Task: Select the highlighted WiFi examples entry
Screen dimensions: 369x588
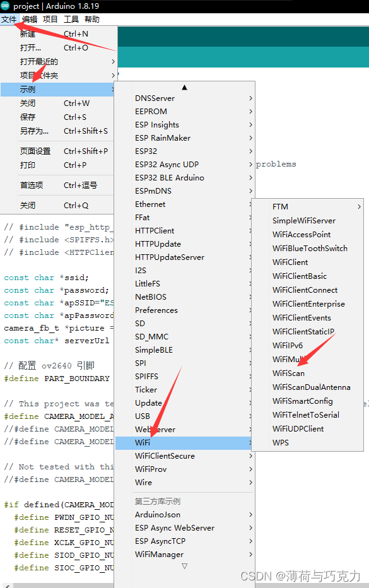Action: pyautogui.click(x=184, y=443)
